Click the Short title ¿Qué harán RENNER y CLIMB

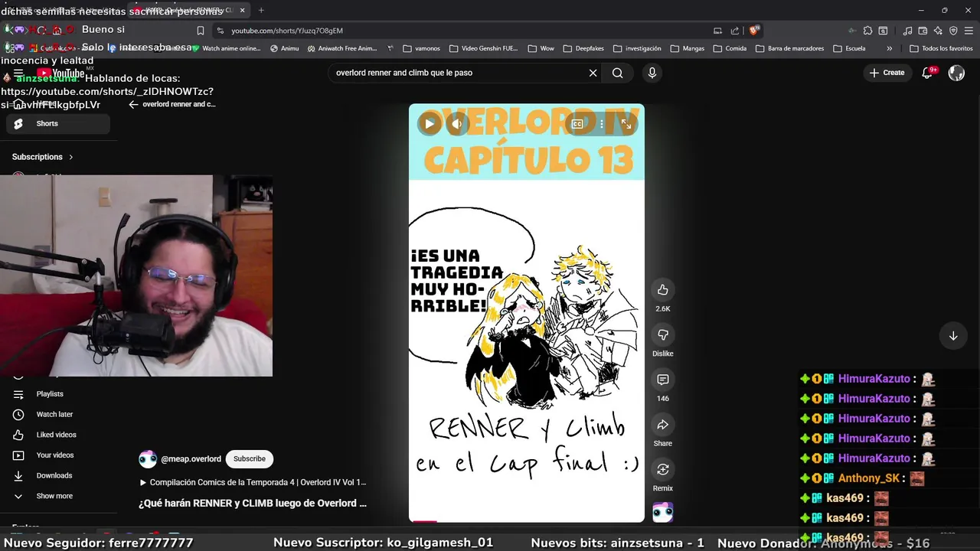coord(253,504)
